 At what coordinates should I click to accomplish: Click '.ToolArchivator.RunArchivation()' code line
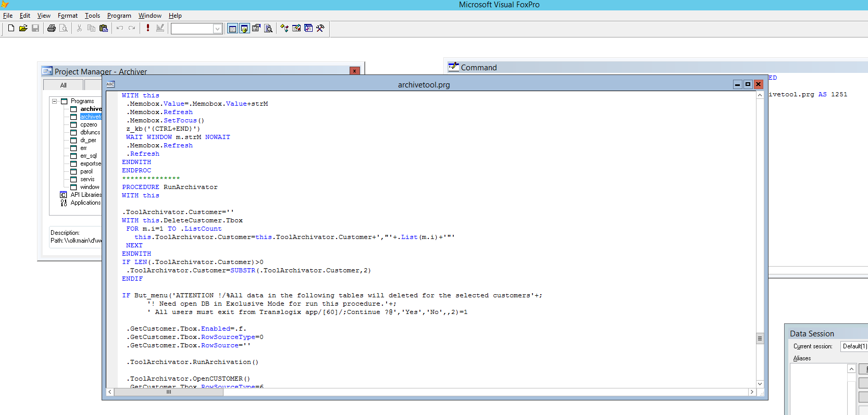[192, 362]
